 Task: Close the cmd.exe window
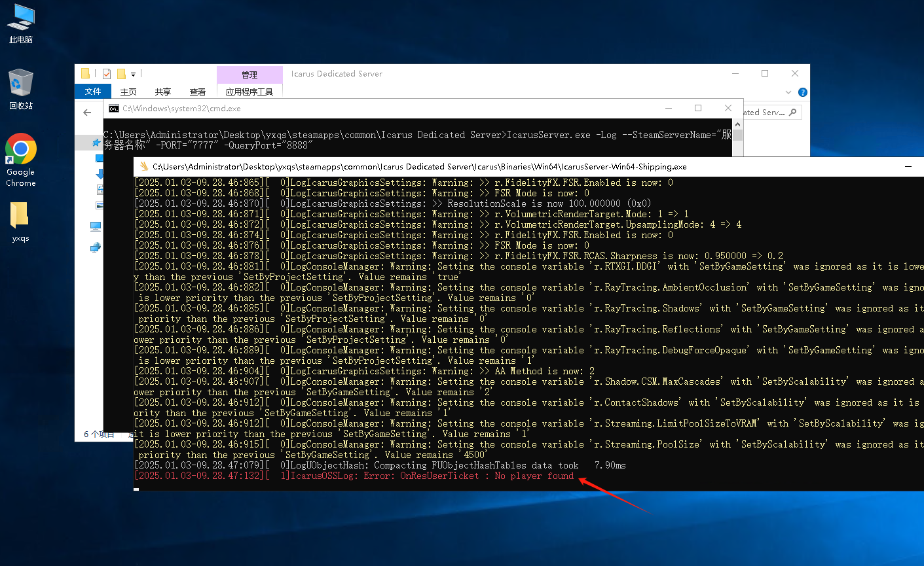[x=728, y=108]
